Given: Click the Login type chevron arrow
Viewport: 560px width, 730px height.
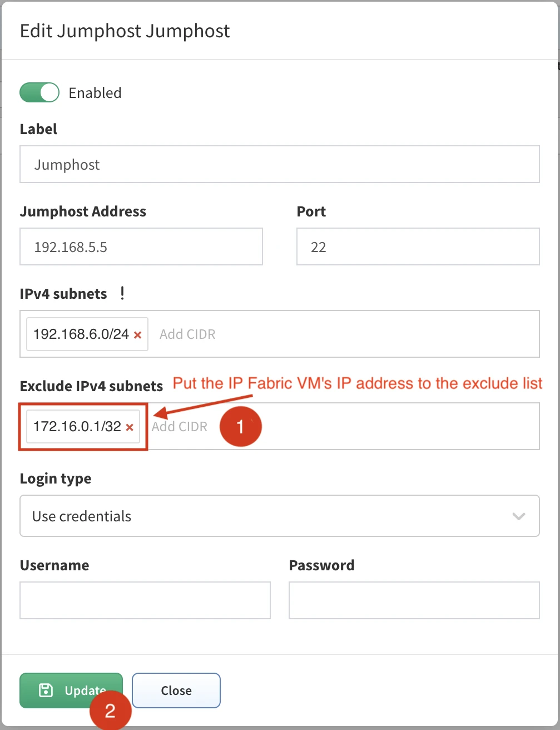Looking at the screenshot, I should pos(518,516).
